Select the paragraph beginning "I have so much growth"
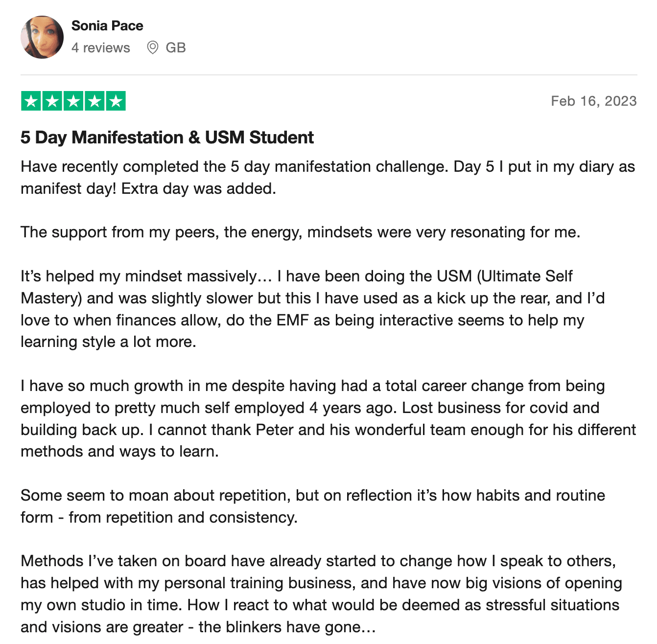Image resolution: width=657 pixels, height=644 pixels. pyautogui.click(x=328, y=419)
